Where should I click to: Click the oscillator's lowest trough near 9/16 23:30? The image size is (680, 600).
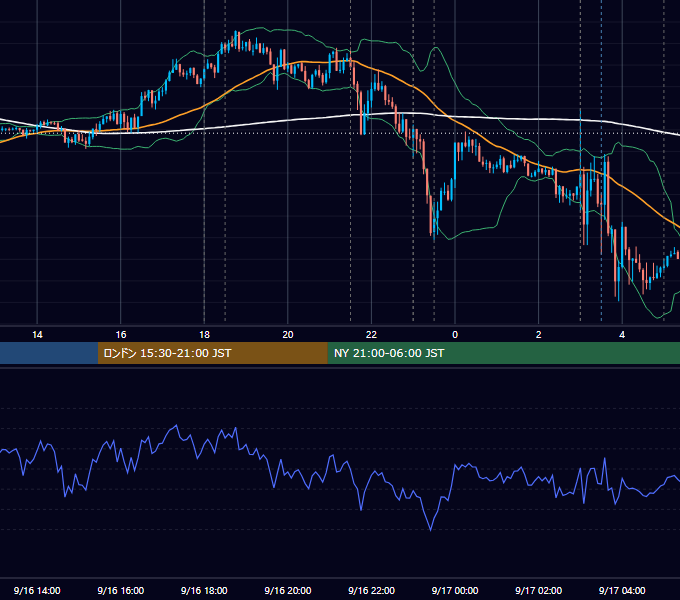coord(431,530)
